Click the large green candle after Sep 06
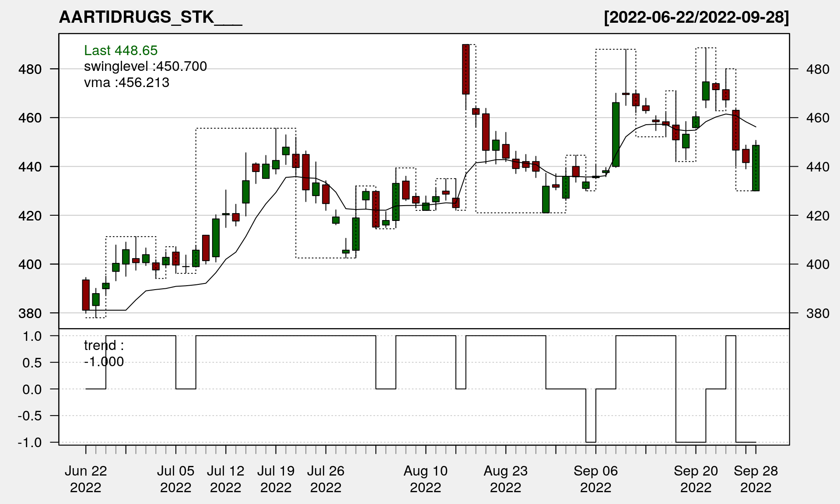This screenshot has width=840, height=504. (616, 135)
